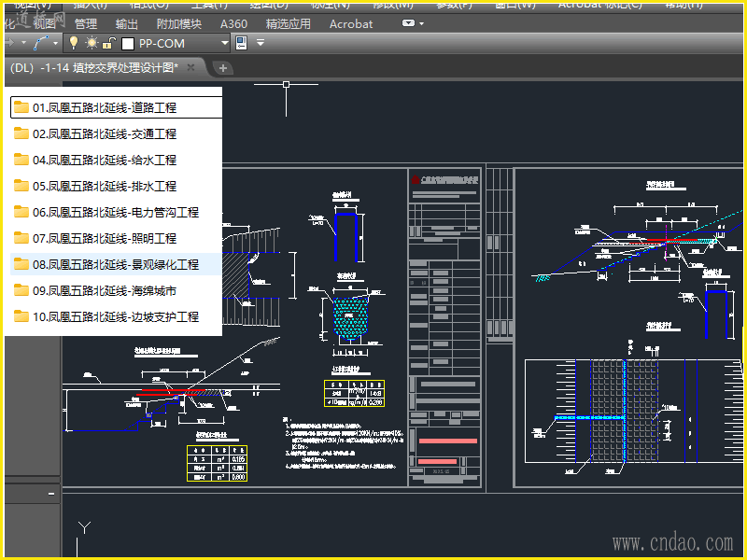Viewport: 747px width, 560px height.
Task: Open the 01 道路工程 folder
Action: (x=104, y=107)
